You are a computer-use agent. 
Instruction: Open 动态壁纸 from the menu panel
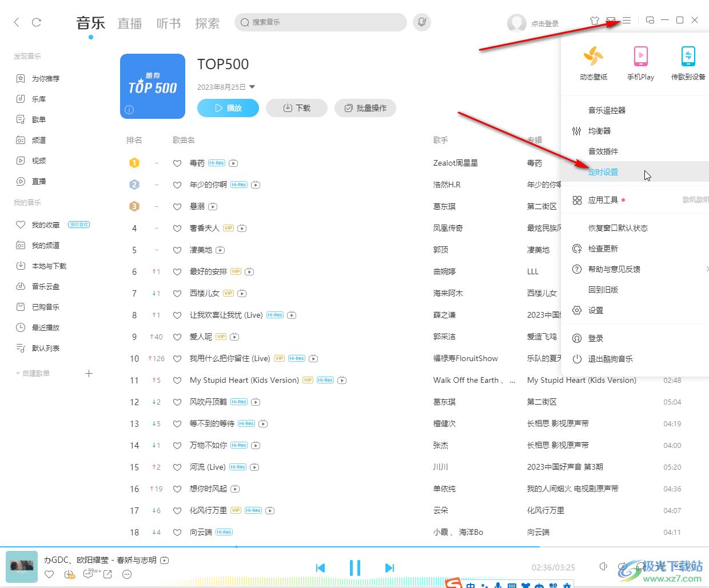point(594,63)
